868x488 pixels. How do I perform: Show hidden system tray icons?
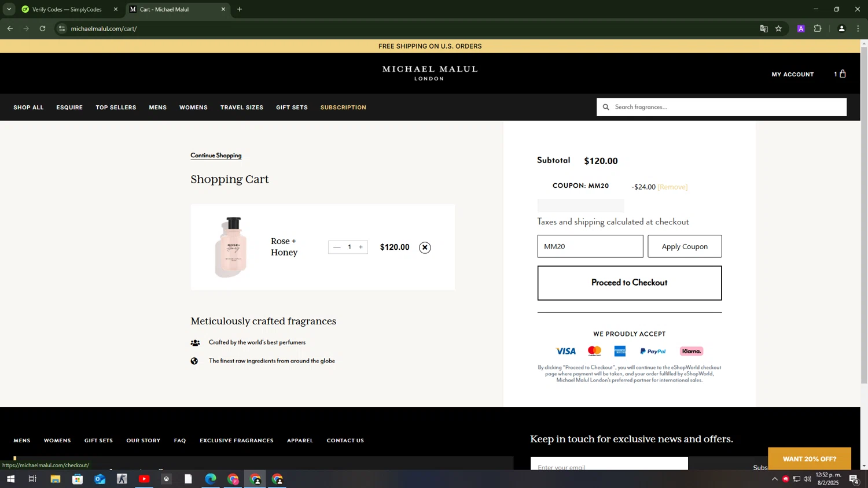point(775,479)
